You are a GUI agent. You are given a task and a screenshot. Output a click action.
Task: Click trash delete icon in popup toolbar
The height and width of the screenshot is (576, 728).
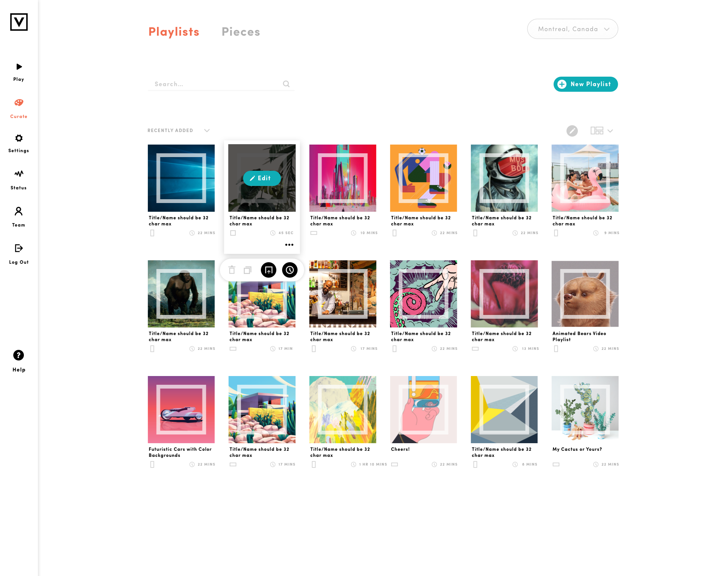[232, 270]
